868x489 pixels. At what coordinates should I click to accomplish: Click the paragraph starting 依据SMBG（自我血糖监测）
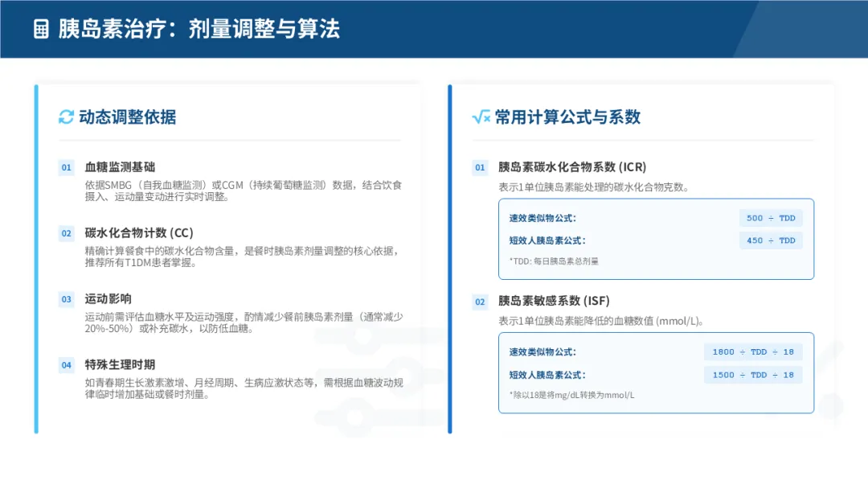tap(243, 191)
